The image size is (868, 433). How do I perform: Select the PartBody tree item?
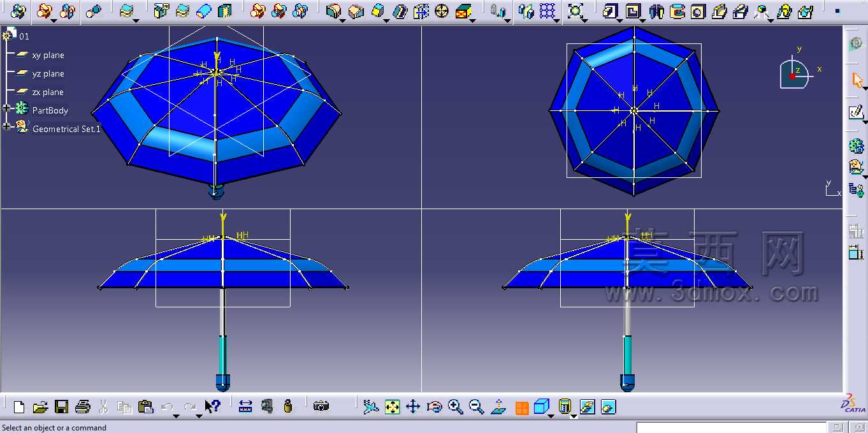[50, 110]
